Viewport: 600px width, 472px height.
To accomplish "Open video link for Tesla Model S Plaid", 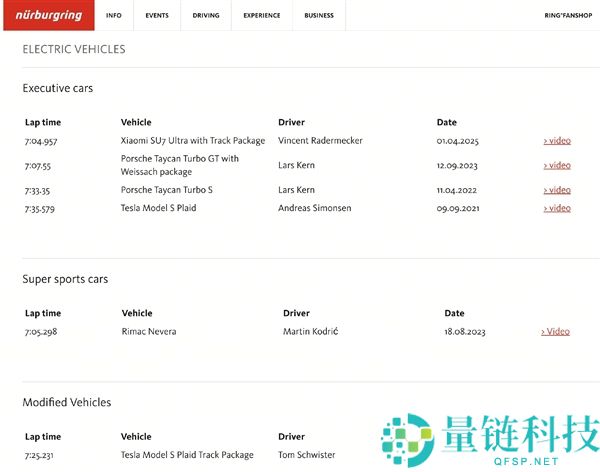I will (557, 208).
